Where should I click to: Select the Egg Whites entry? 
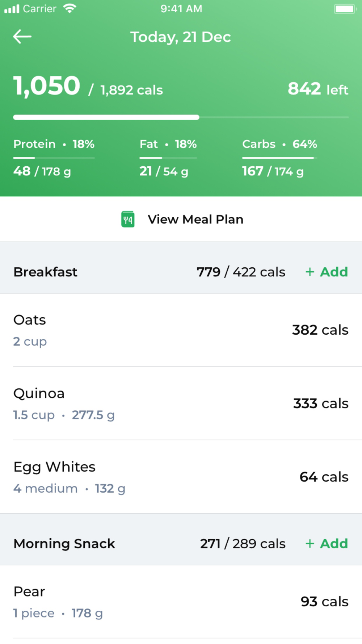(181, 477)
